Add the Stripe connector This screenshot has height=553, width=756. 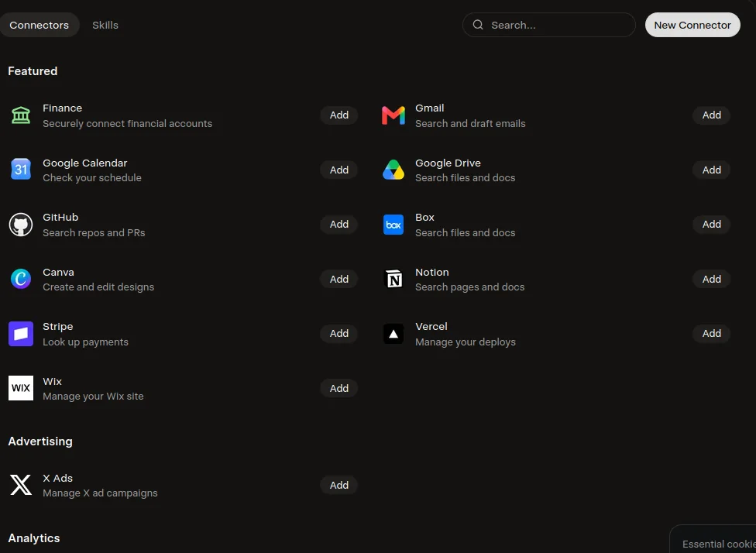click(339, 334)
